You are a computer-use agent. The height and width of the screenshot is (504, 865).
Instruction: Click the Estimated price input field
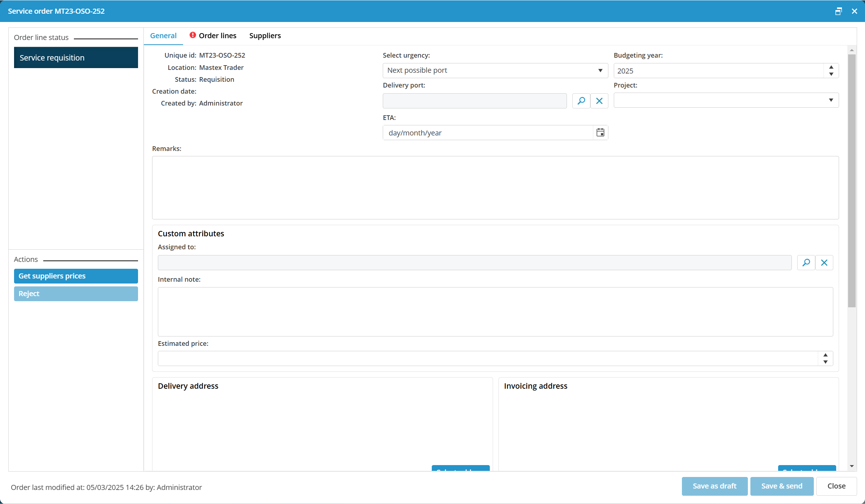pos(488,358)
